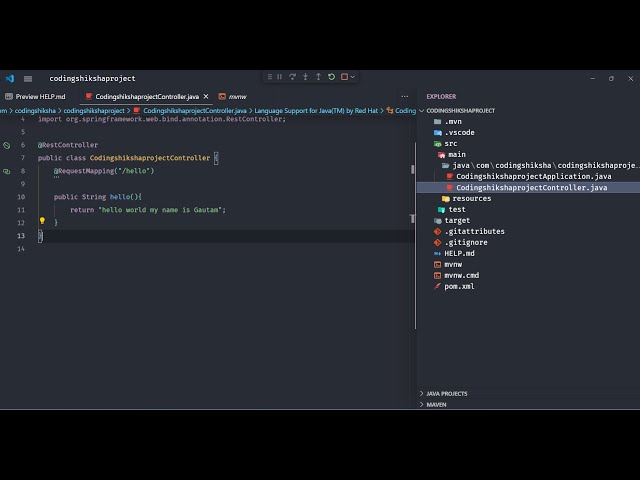Expand the JAVA PROJECTS section
Image resolution: width=640 pixels, height=480 pixels.
446,394
